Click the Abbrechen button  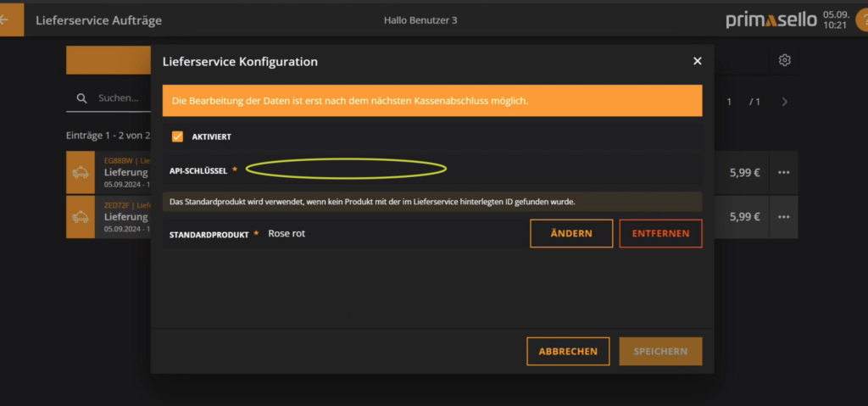[x=568, y=351]
